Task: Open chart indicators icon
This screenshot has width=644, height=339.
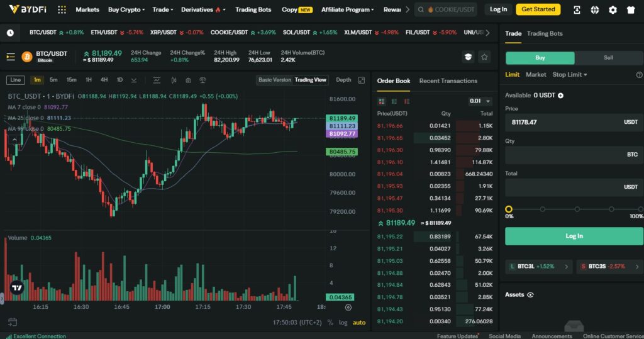Action: pyautogui.click(x=157, y=80)
